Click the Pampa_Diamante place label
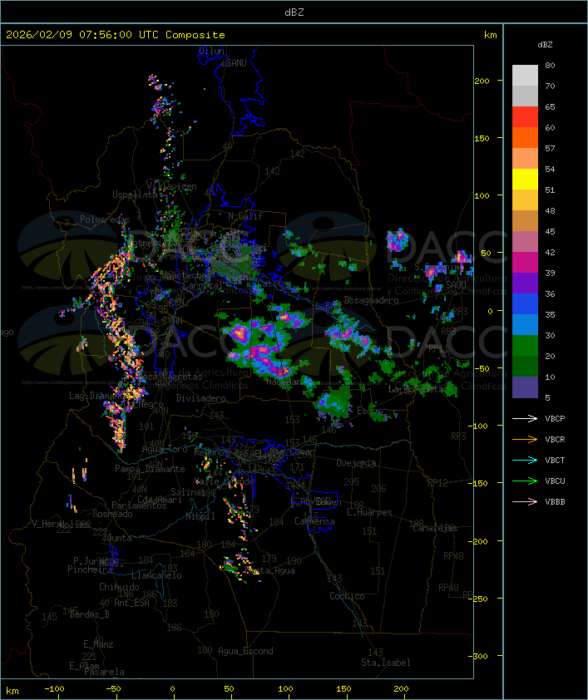 click(150, 469)
